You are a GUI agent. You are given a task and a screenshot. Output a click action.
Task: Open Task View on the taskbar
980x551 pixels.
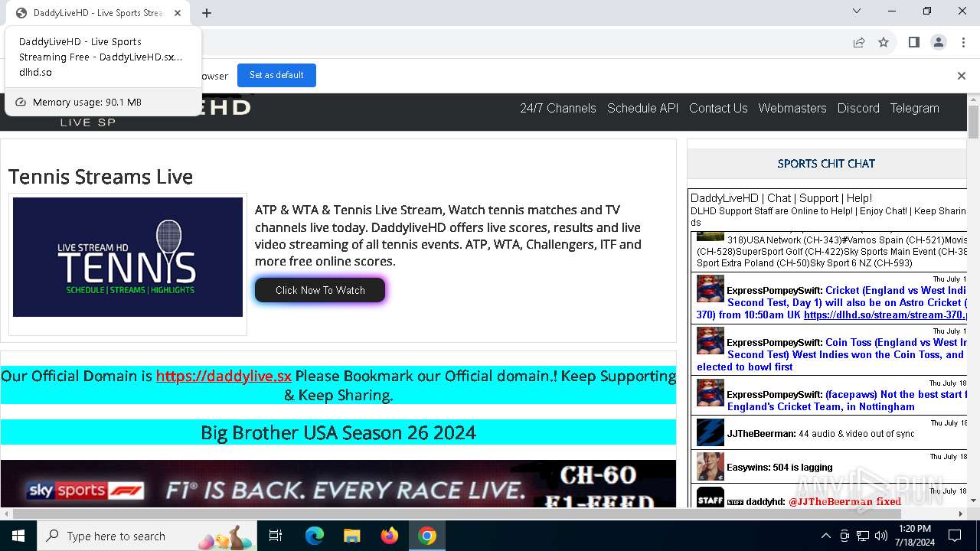(x=276, y=536)
